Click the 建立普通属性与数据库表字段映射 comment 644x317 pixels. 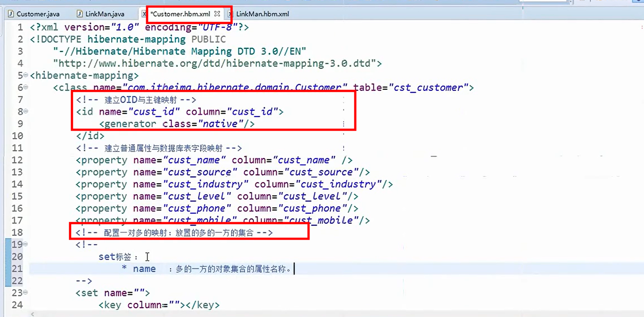coord(159,148)
